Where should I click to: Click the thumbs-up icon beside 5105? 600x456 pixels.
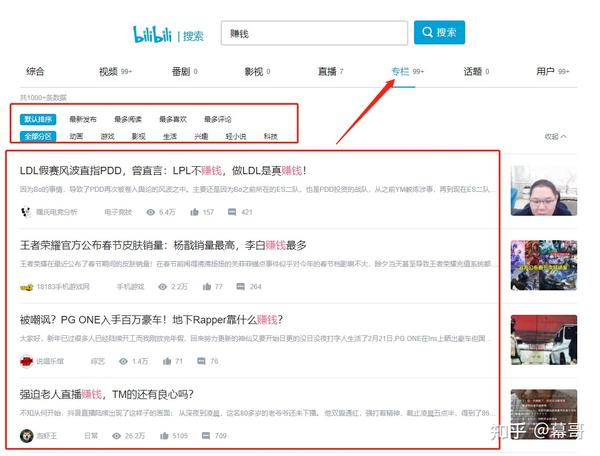(164, 435)
